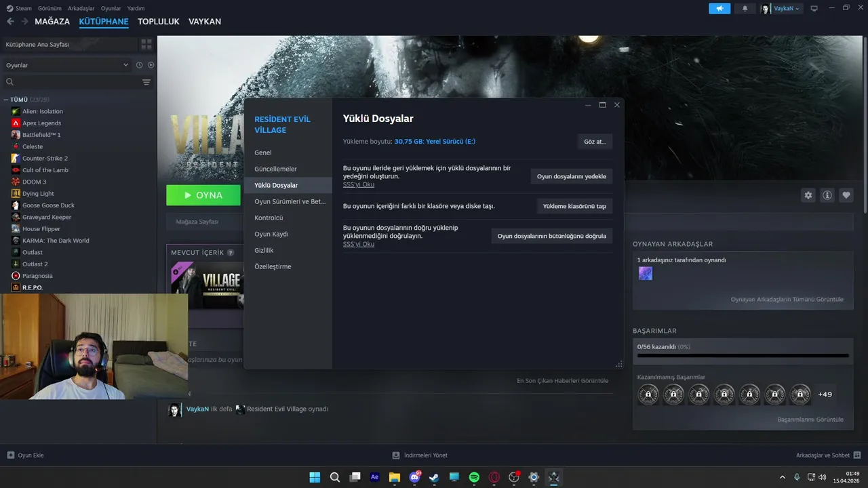Open Arkadaşlar ve Sohbet chat icon
Viewport: 868px width, 488px height.
[857, 455]
